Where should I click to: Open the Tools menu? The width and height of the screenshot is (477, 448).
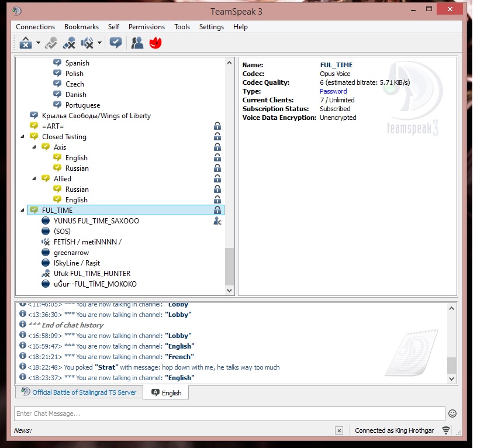(x=182, y=27)
